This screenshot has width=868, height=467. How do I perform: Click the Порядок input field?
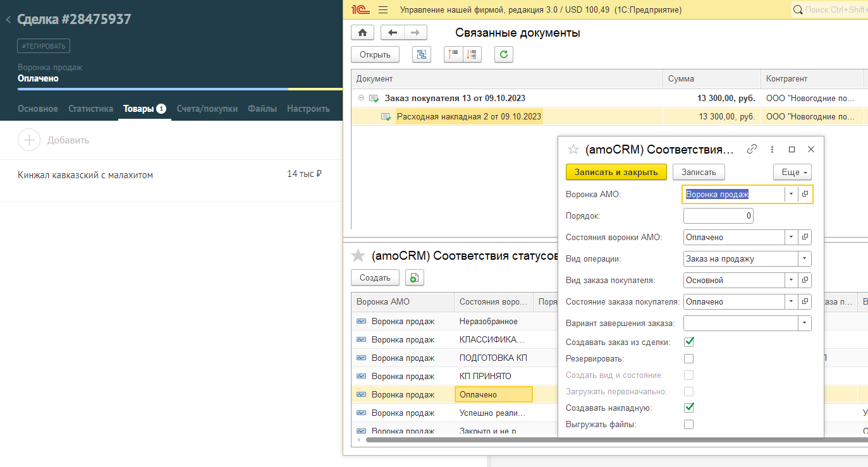718,216
